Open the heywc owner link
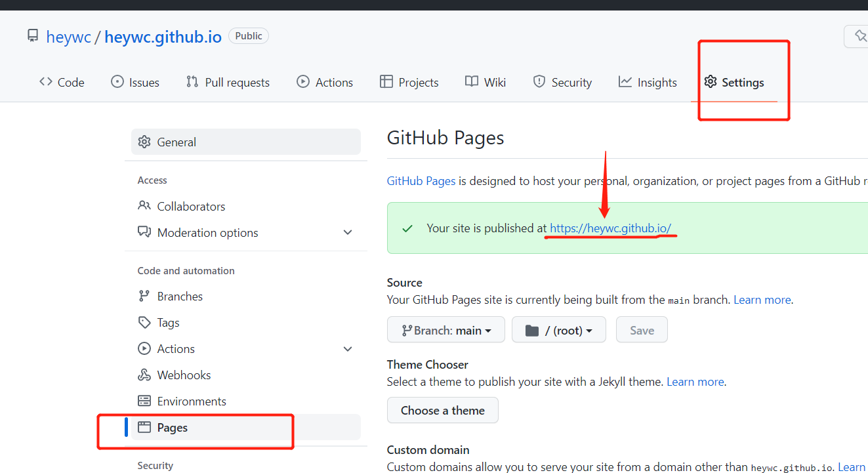The height and width of the screenshot is (473, 868). pos(68,36)
